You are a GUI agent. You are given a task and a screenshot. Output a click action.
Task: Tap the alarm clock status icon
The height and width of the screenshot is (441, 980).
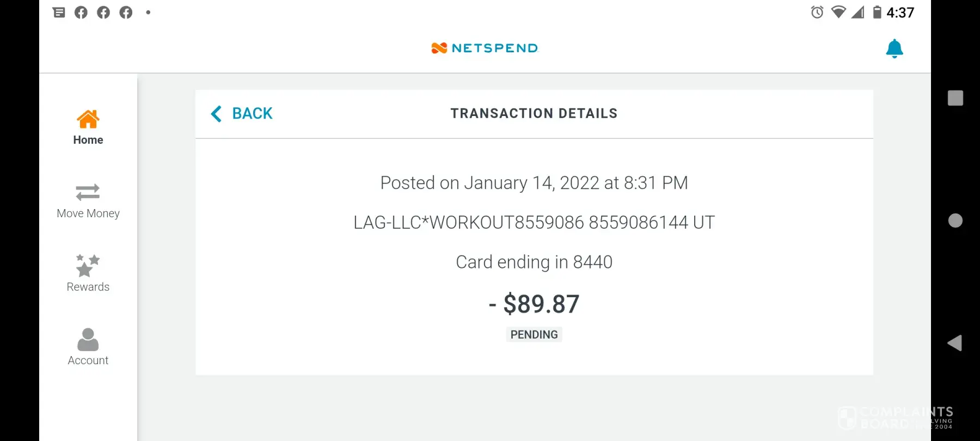pyautogui.click(x=817, y=12)
